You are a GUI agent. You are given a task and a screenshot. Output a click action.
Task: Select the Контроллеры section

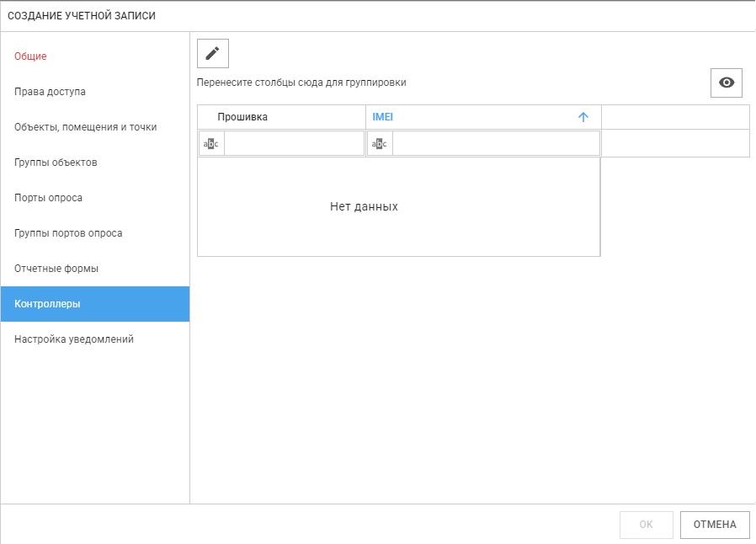95,304
